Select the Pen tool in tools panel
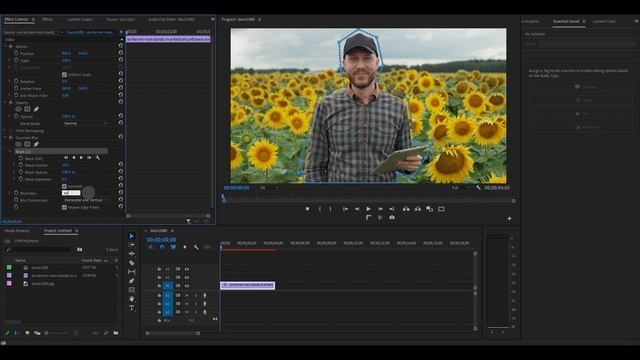The width and height of the screenshot is (640, 360). pos(131,281)
